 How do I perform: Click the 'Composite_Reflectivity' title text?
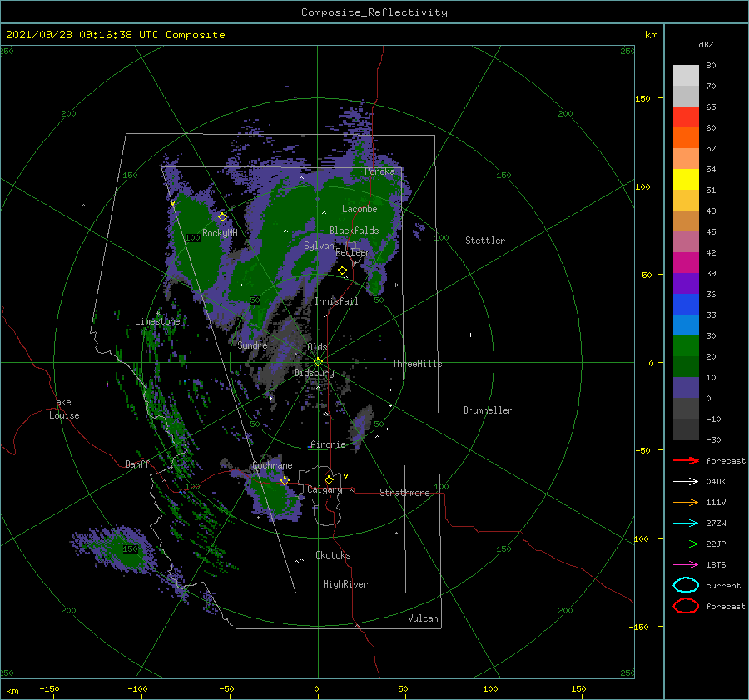[x=374, y=12]
